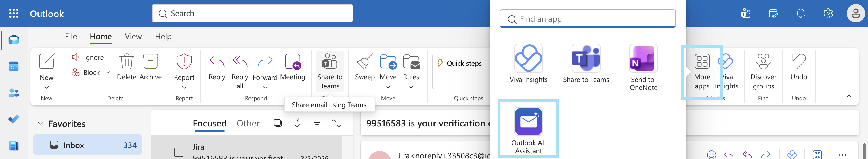Select Viva Insights app in flyout
The height and width of the screenshot is (159, 868).
pos(528,64)
